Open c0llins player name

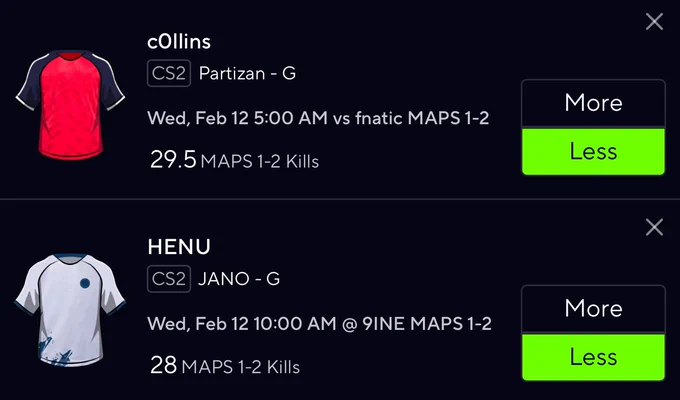(179, 42)
